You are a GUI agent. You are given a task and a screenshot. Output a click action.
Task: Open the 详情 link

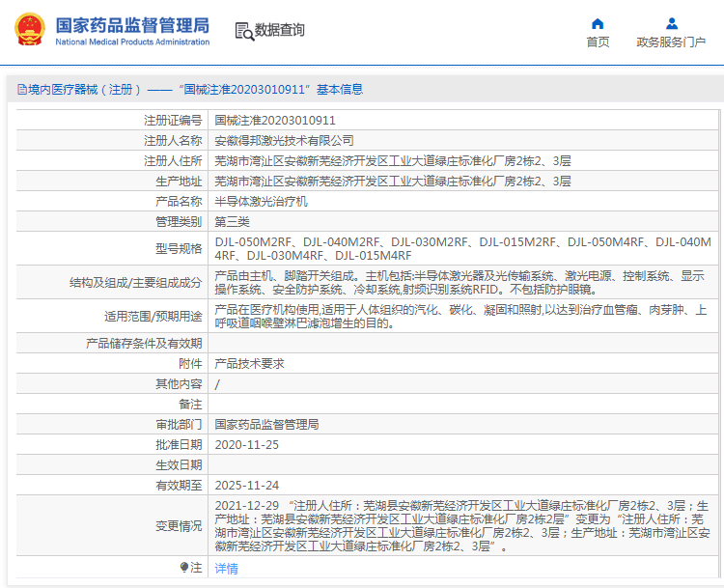(x=226, y=568)
